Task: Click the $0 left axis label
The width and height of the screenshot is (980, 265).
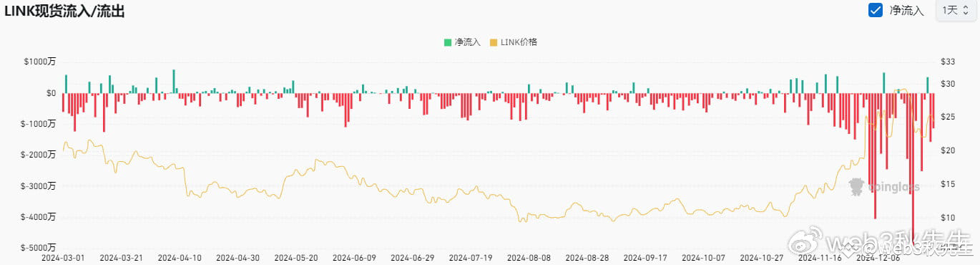Action: (51, 93)
